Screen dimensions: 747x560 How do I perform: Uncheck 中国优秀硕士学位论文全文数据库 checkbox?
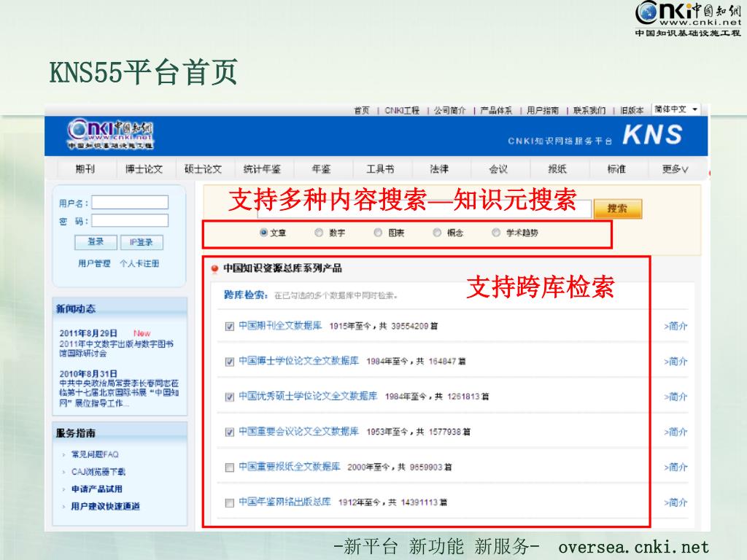[230, 397]
